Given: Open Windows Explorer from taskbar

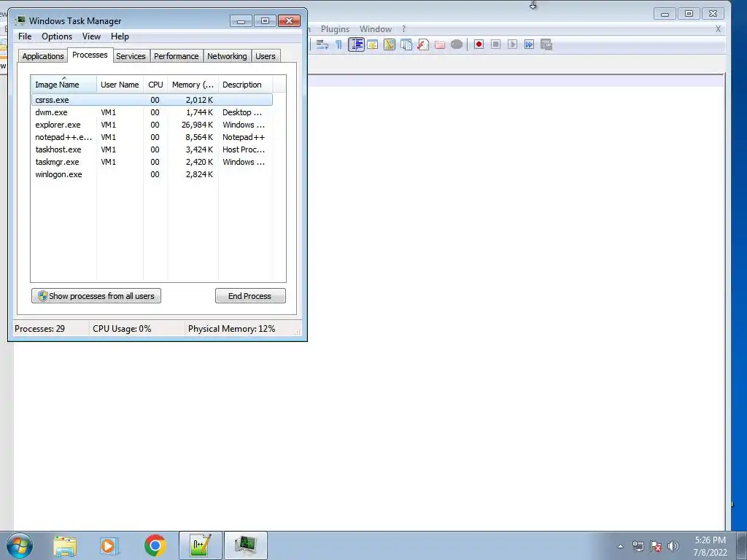Looking at the screenshot, I should pyautogui.click(x=64, y=545).
